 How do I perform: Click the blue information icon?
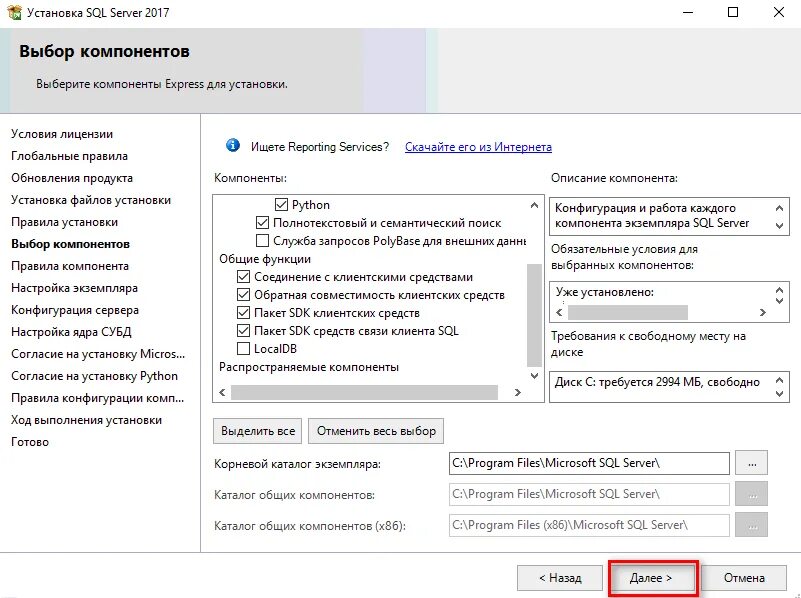233,146
